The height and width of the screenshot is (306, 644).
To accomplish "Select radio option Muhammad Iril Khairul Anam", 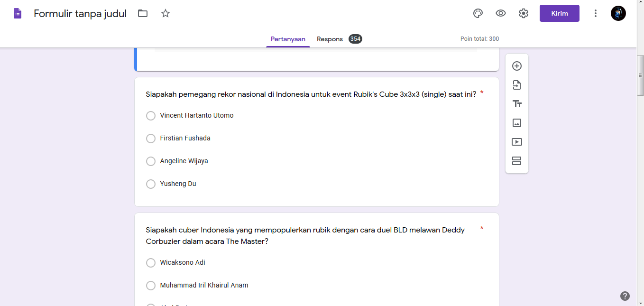I will (151, 286).
